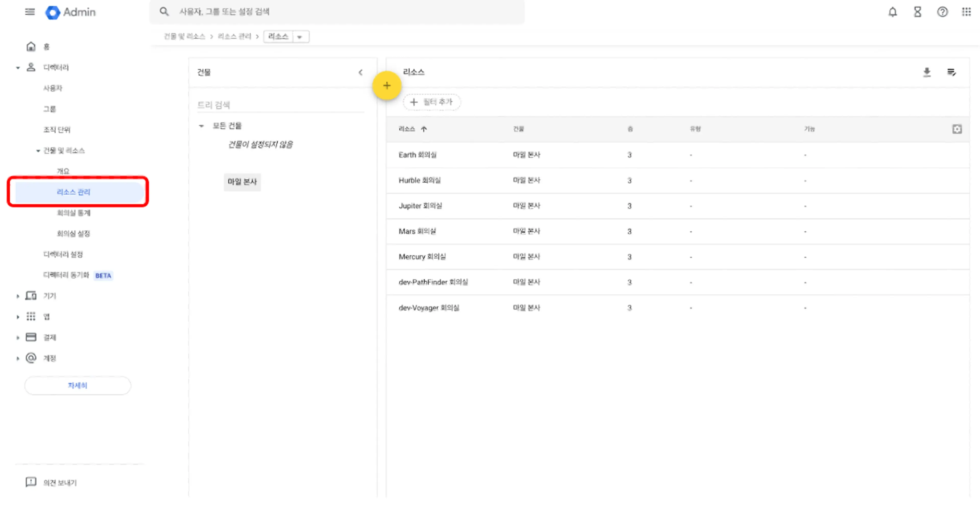Click 건물 및 리소스 breadcrumb link
The width and height of the screenshot is (980, 524).
tap(184, 36)
